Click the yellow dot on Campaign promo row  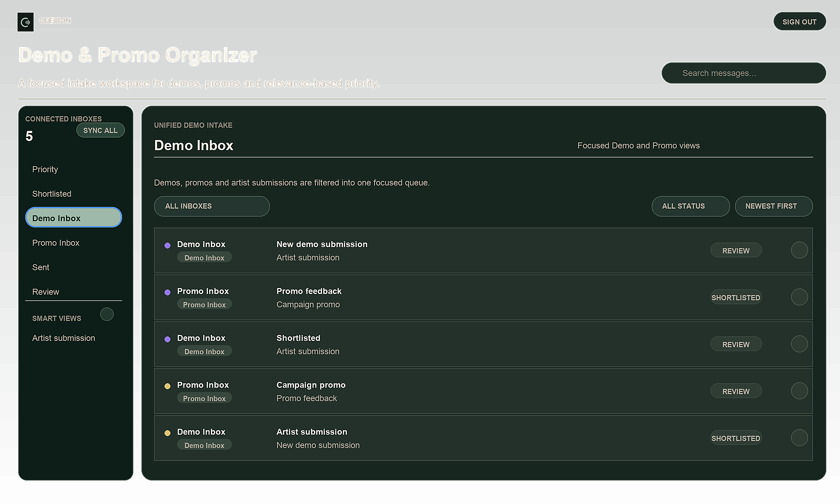click(168, 386)
